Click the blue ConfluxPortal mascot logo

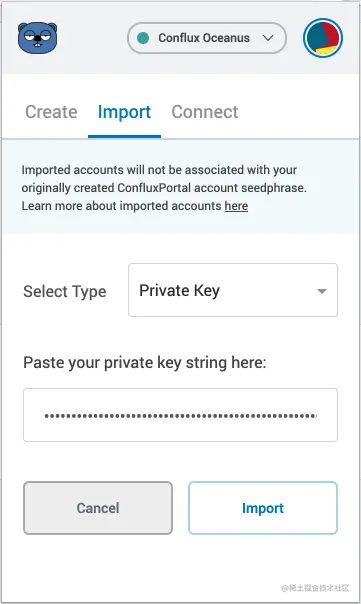click(x=37, y=38)
